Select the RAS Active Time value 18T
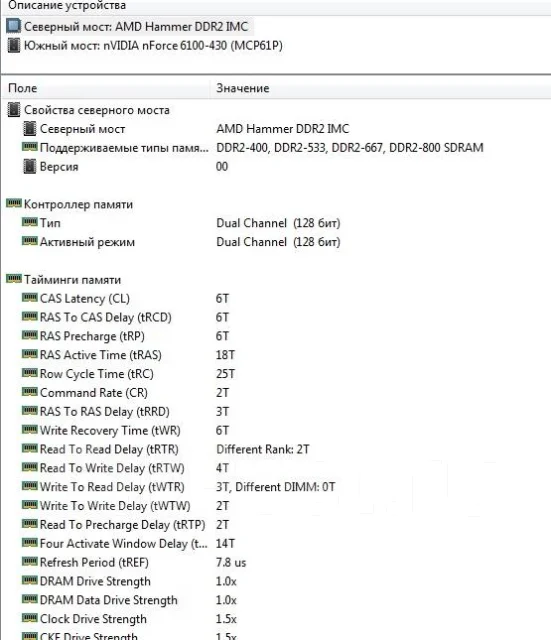 pyautogui.click(x=225, y=355)
